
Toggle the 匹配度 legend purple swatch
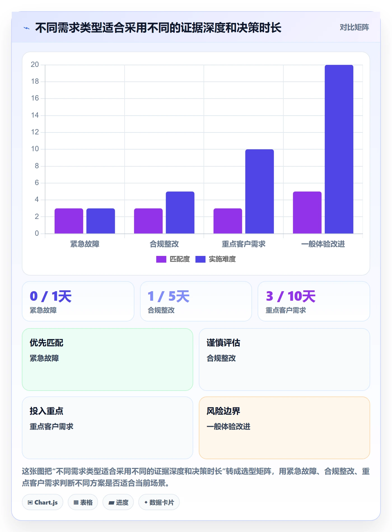pyautogui.click(x=161, y=259)
